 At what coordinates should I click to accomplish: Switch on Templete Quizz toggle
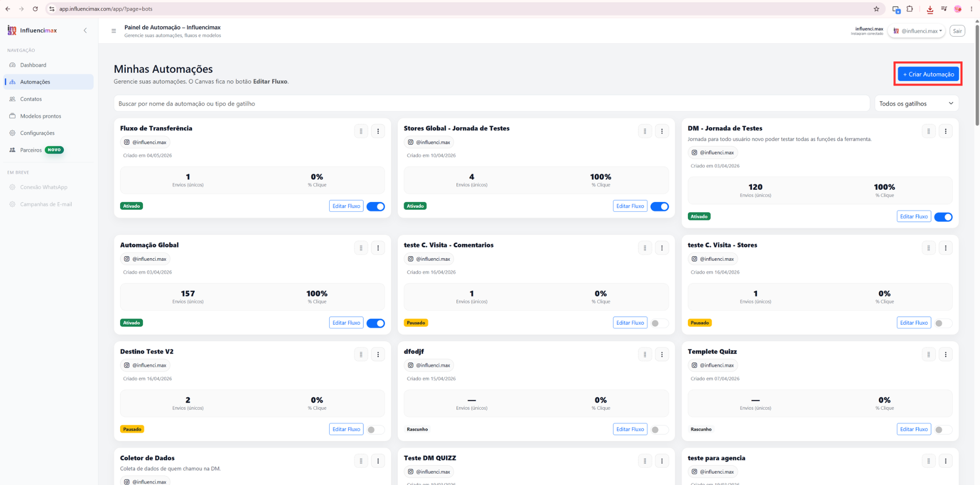click(x=943, y=430)
